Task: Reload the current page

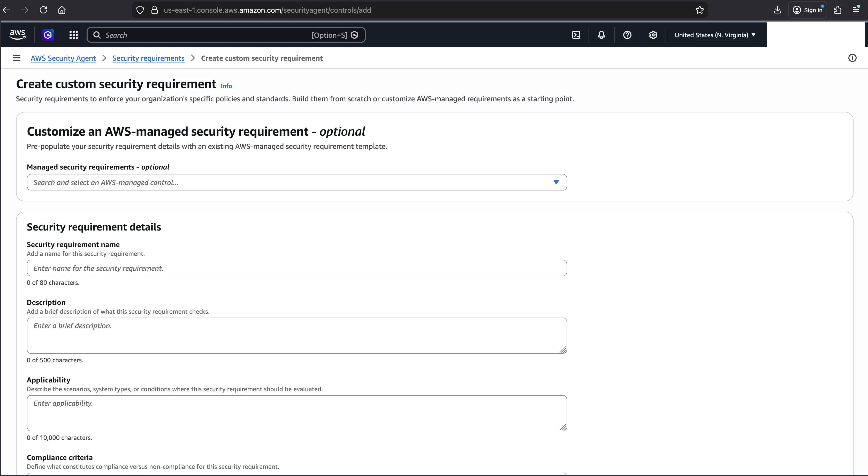Action: click(x=43, y=10)
